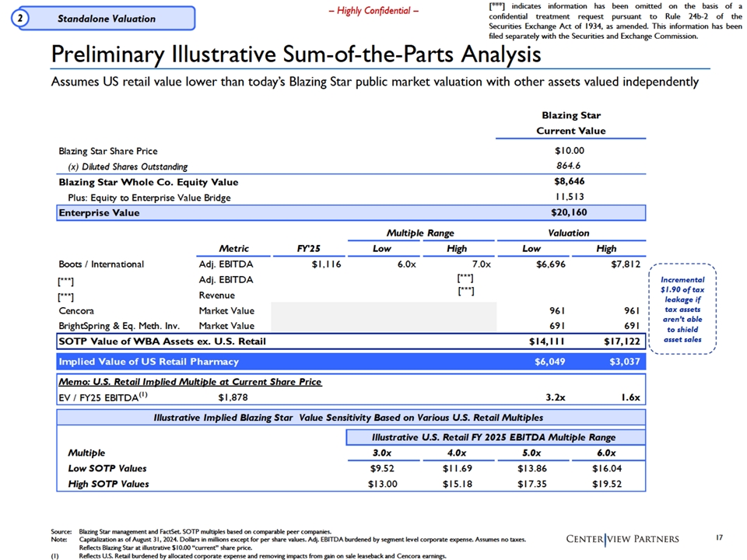Select the Preliminary Illustrative Sum-of-the-Parts Analysis title

(x=296, y=54)
